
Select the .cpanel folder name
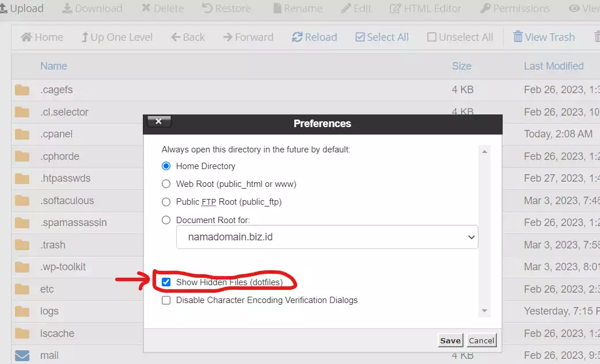pyautogui.click(x=56, y=134)
